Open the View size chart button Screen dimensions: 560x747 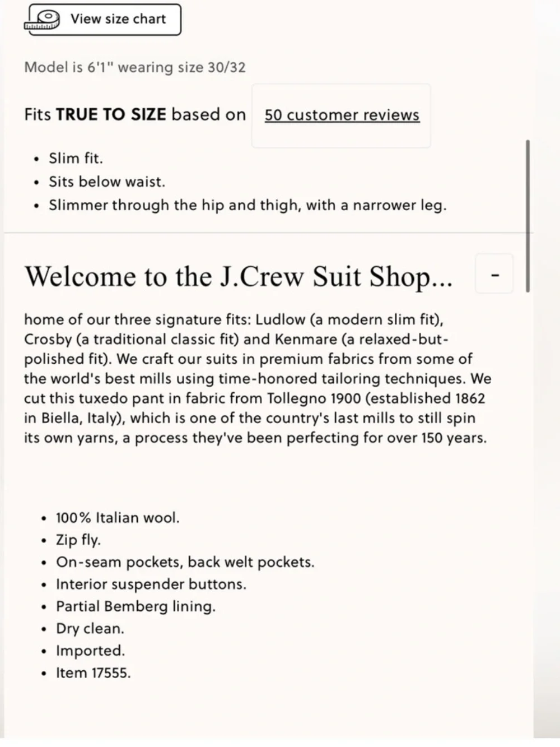coord(105,20)
